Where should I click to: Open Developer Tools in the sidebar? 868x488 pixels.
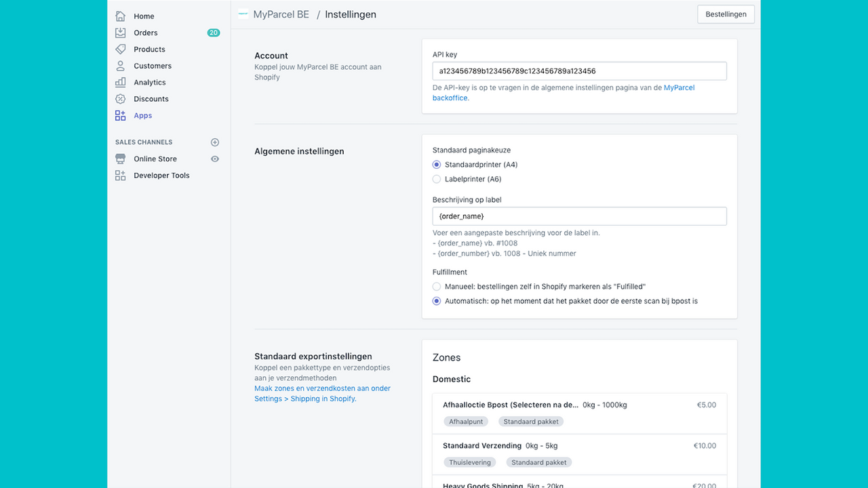(x=161, y=175)
